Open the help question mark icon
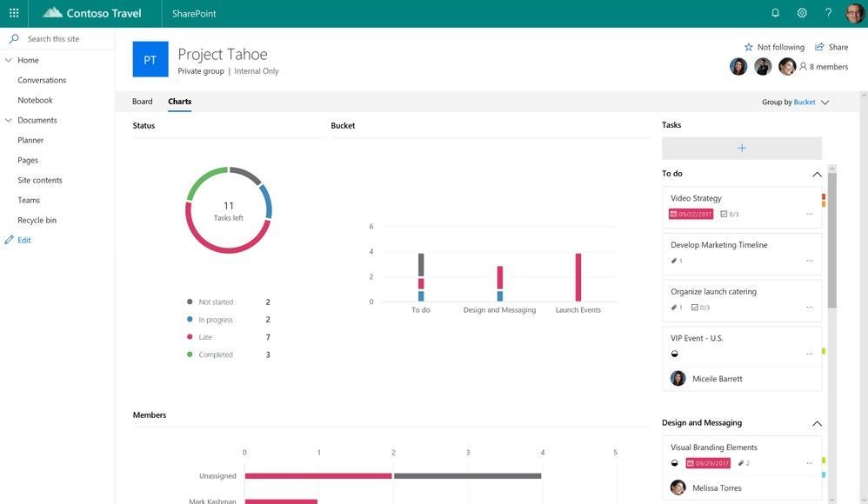The width and height of the screenshot is (868, 504). tap(828, 13)
